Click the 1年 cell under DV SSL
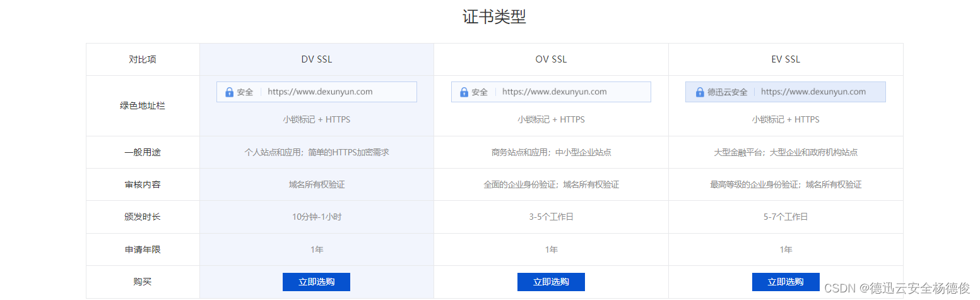 316,249
